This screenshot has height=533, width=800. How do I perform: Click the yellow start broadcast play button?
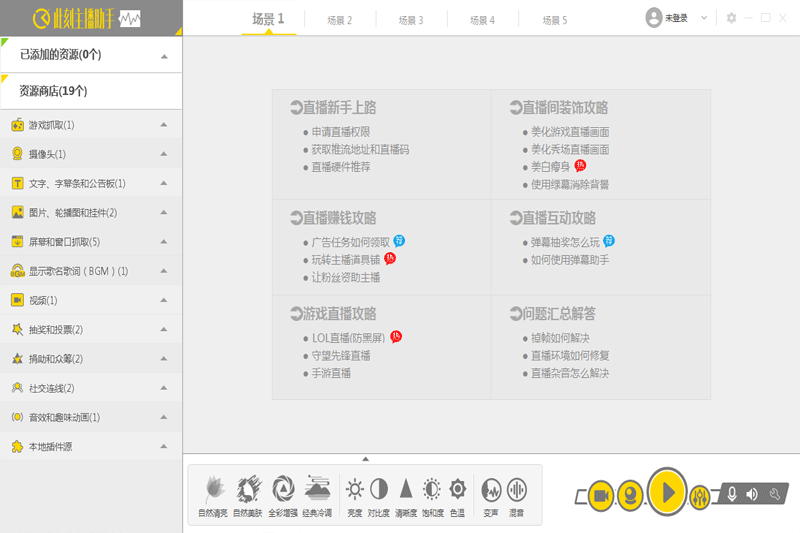(x=667, y=492)
